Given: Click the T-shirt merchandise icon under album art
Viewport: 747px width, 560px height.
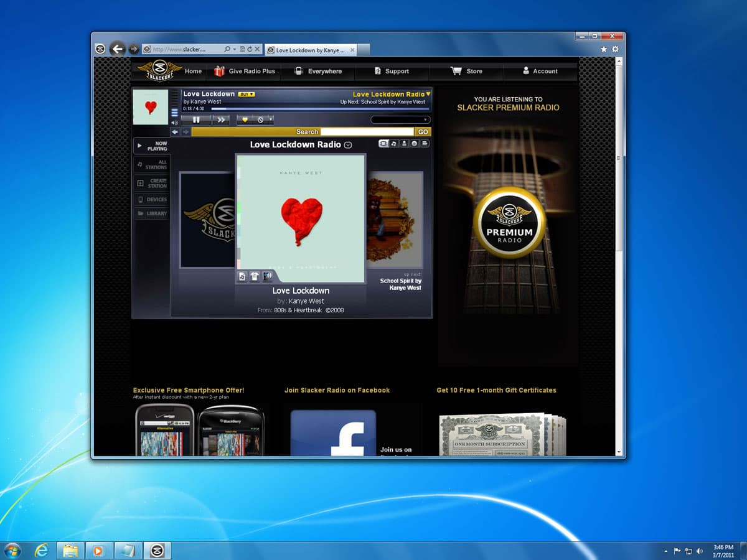Looking at the screenshot, I should 255,276.
